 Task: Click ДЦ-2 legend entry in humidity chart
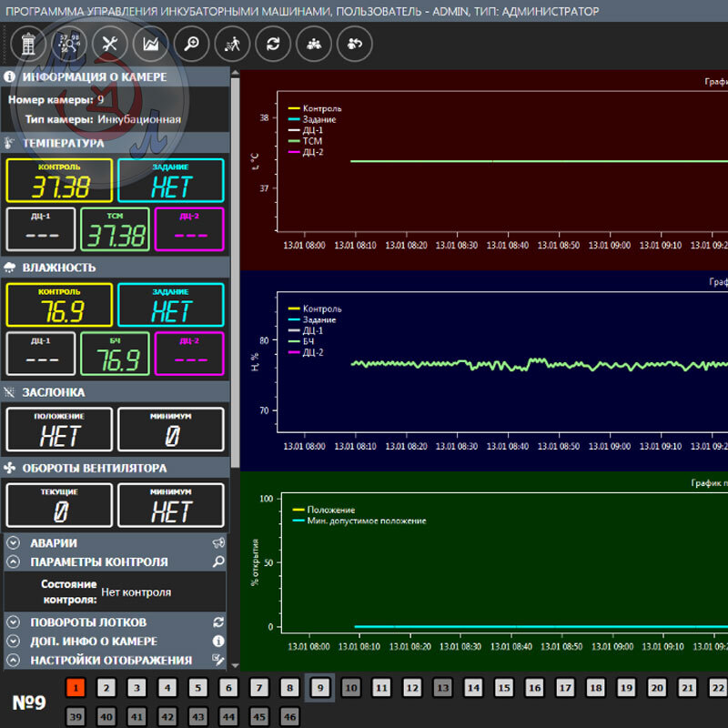click(x=306, y=352)
